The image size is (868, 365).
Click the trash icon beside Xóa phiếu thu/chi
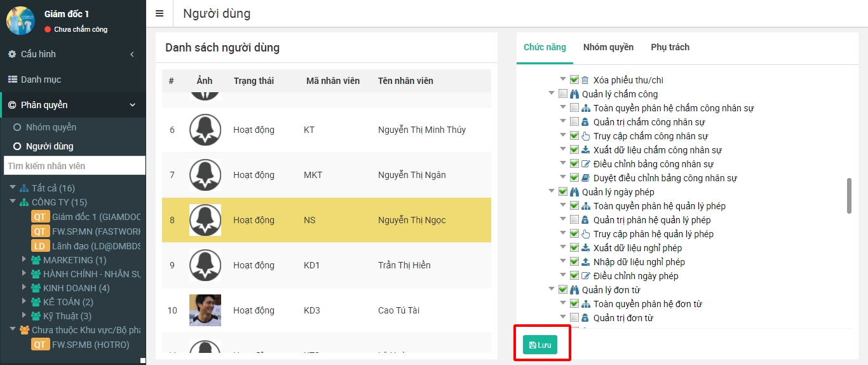pyautogui.click(x=585, y=80)
